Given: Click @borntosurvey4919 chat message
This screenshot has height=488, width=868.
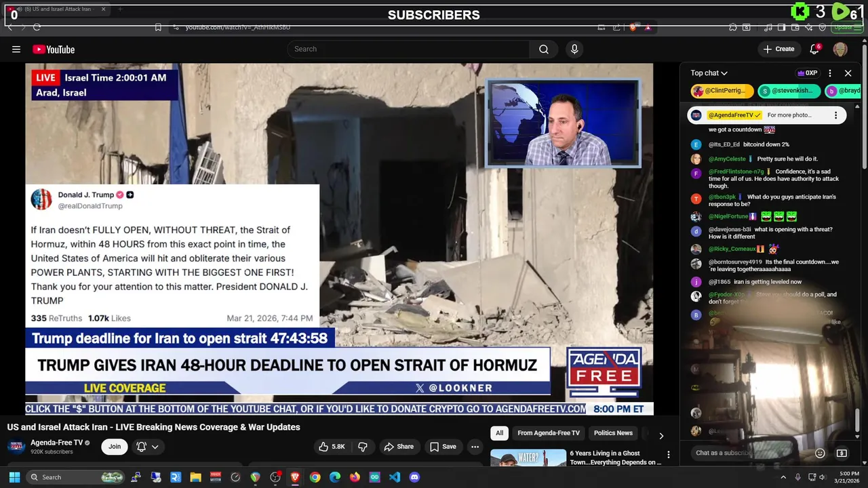Looking at the screenshot, I should 766,266.
